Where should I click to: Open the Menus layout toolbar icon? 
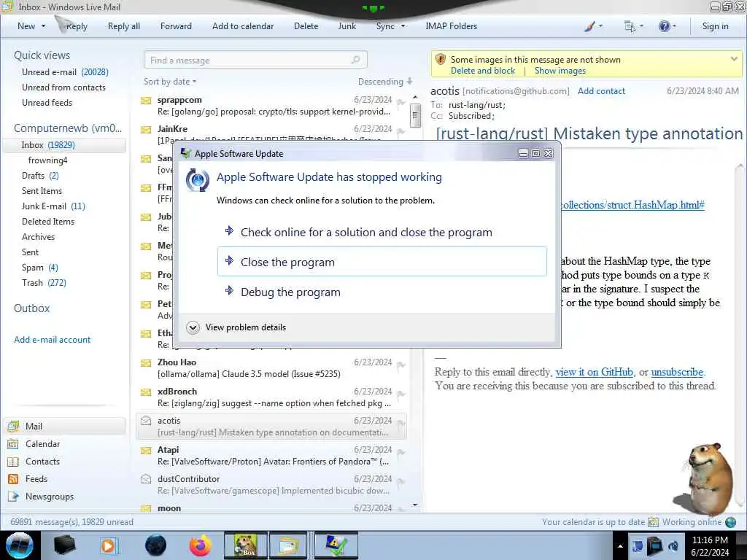pyautogui.click(x=630, y=27)
